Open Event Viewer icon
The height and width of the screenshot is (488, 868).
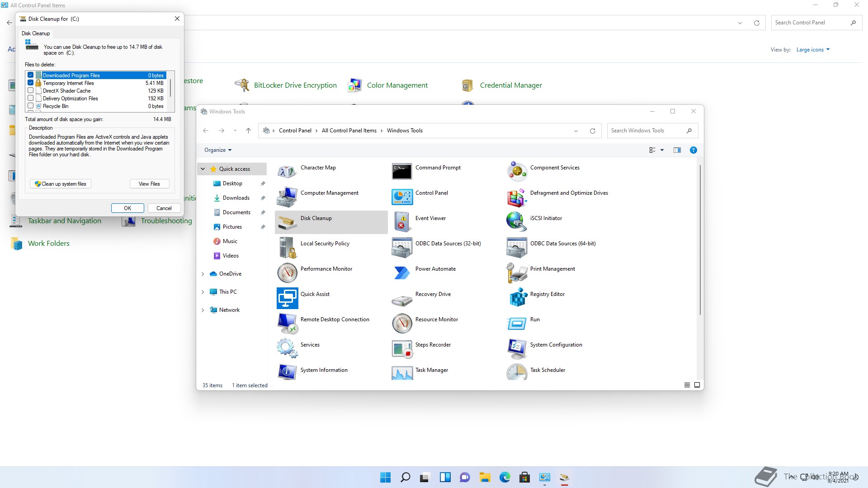[x=402, y=222]
